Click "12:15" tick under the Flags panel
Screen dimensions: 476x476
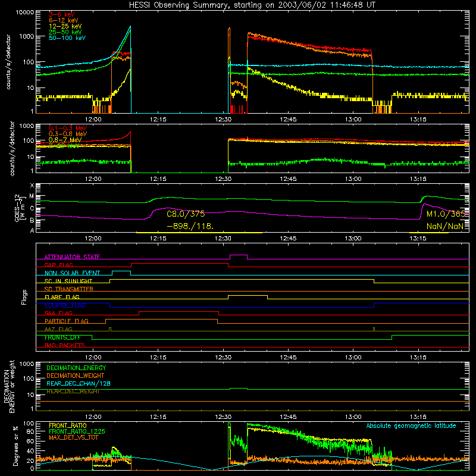point(158,358)
